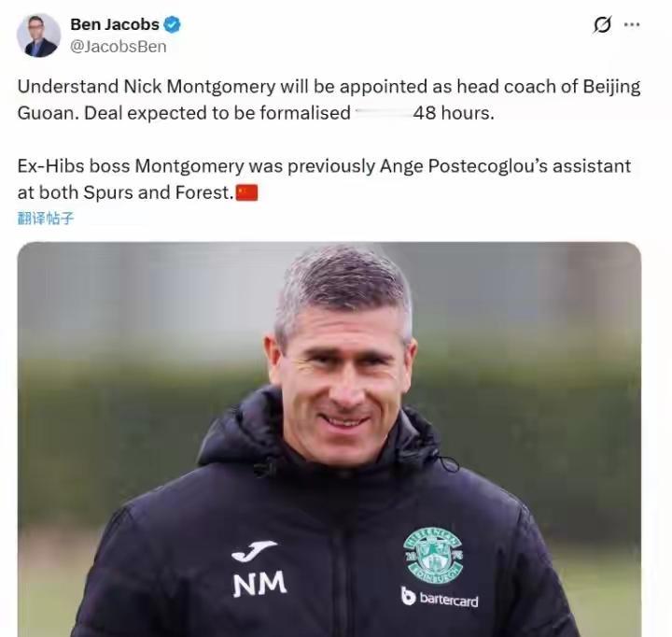The height and width of the screenshot is (637, 672).
Task: Click the NM initials on the jacket
Action: (259, 584)
